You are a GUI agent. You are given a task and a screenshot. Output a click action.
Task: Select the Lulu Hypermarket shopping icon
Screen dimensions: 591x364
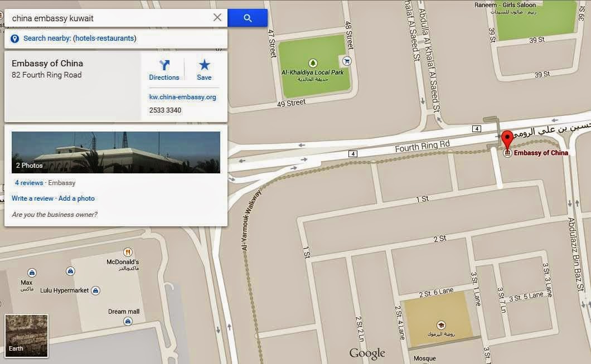tap(96, 290)
